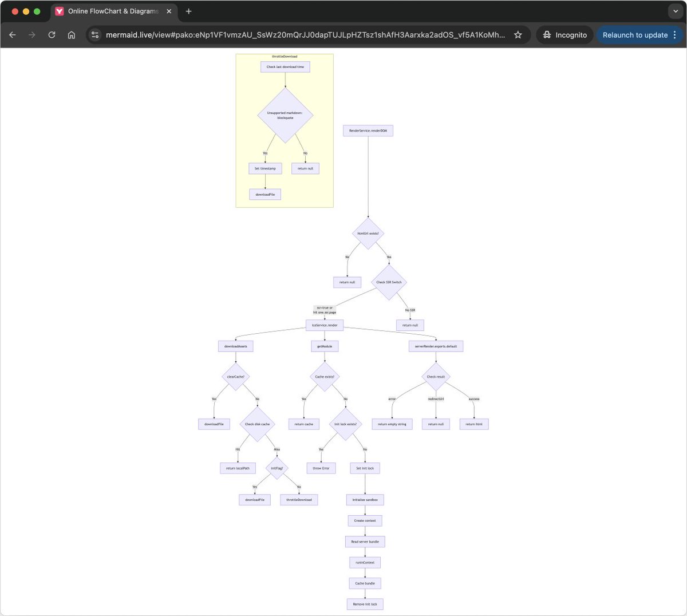The image size is (687, 616).
Task: Open a new tab with plus button
Action: click(x=188, y=11)
